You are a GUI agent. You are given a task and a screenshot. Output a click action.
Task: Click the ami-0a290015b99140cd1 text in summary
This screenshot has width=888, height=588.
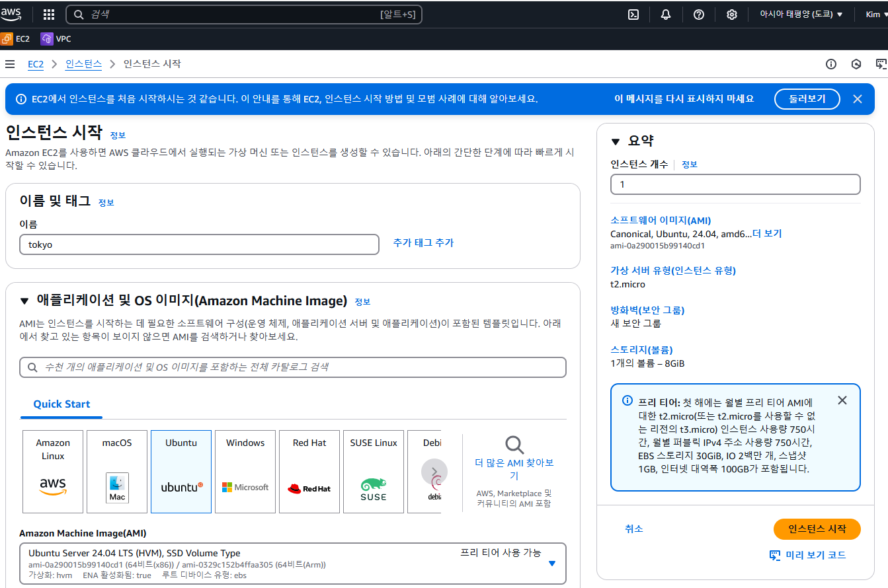pos(657,246)
